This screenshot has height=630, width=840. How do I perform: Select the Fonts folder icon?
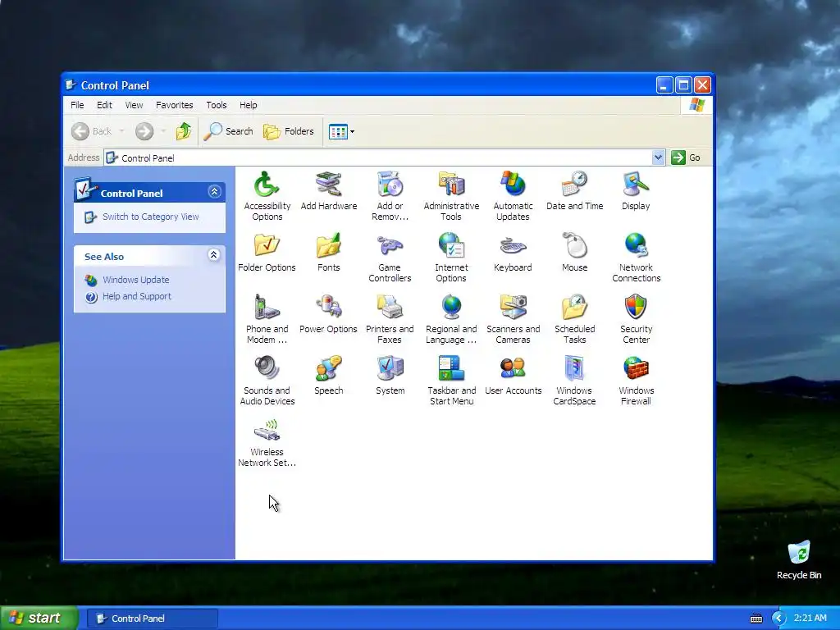pyautogui.click(x=328, y=253)
